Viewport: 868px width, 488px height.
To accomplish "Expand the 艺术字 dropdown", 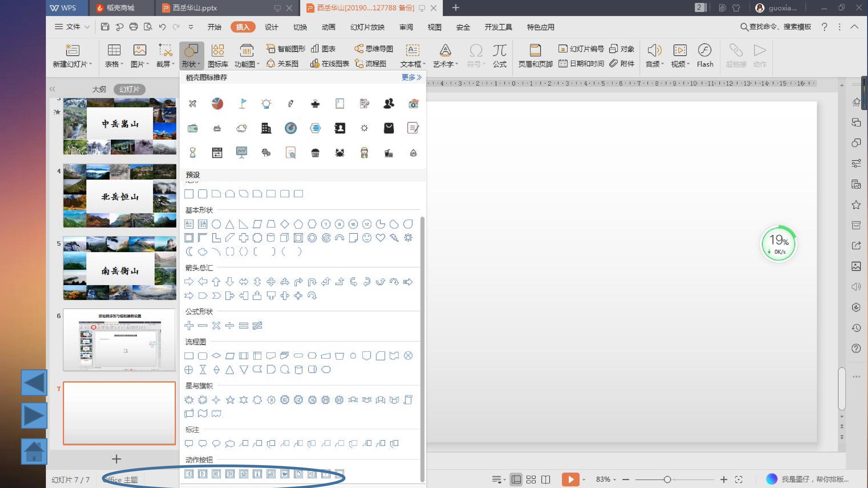I will pos(445,56).
